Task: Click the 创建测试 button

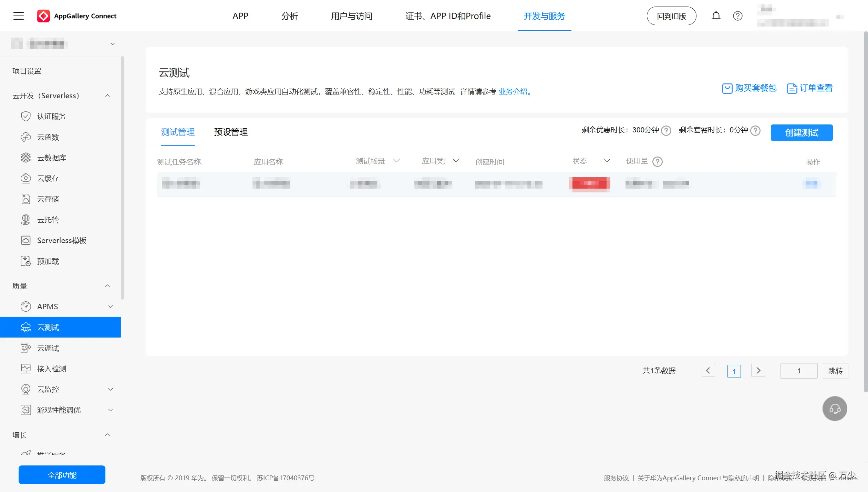Action: pos(802,133)
